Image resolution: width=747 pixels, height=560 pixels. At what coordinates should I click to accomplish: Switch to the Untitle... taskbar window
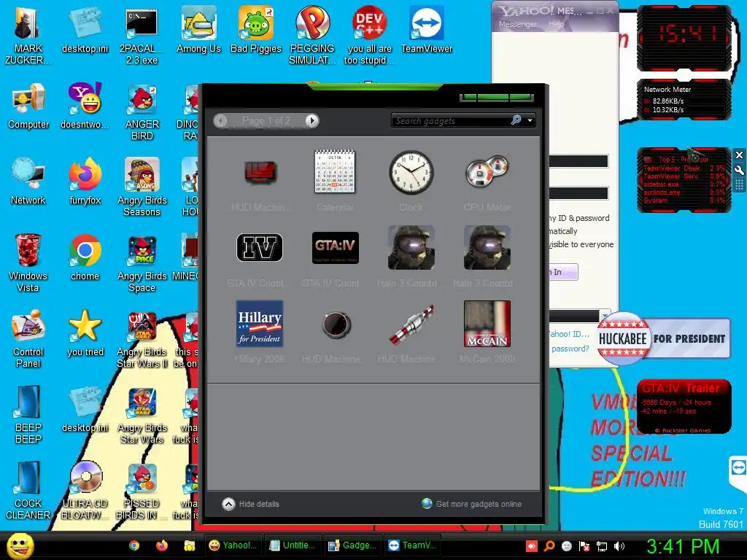point(293,545)
